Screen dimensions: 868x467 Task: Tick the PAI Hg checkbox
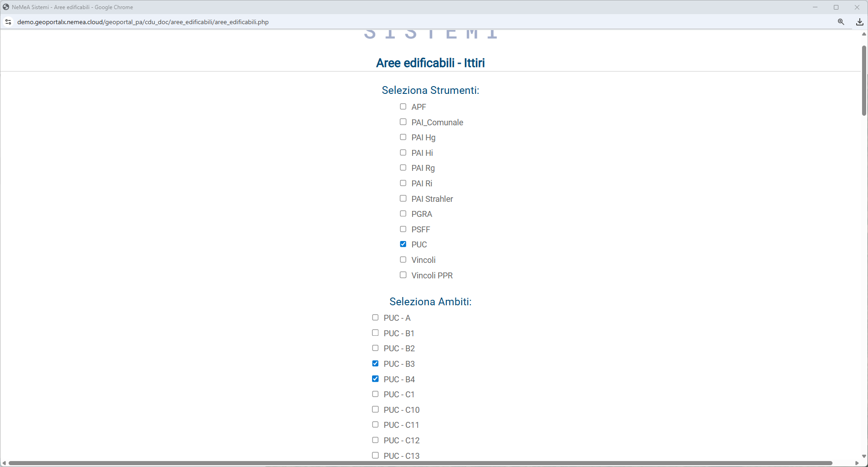pyautogui.click(x=403, y=137)
